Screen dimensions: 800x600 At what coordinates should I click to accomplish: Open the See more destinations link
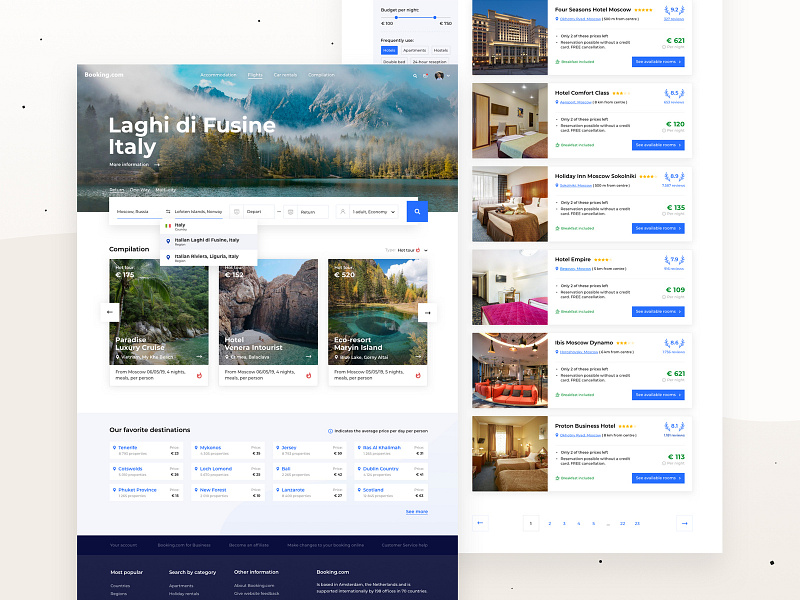(x=417, y=511)
